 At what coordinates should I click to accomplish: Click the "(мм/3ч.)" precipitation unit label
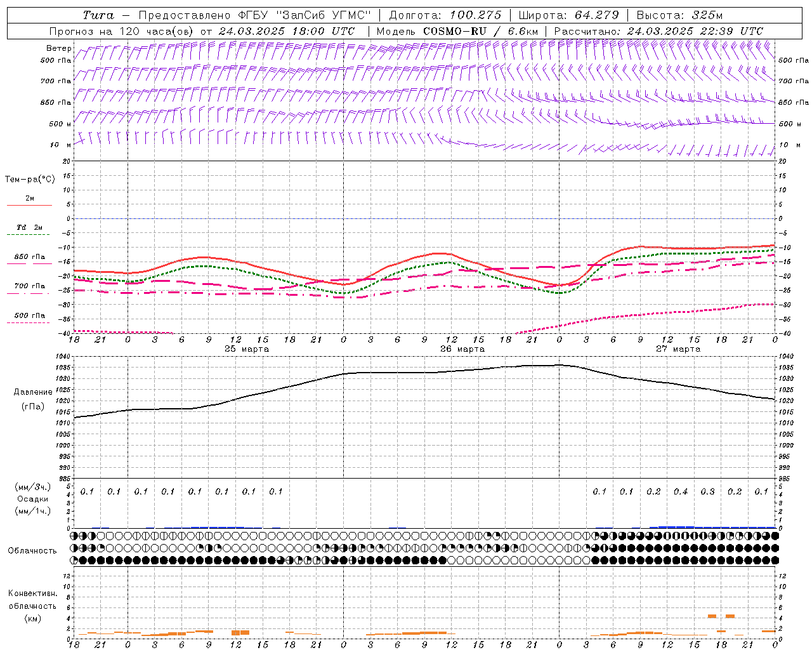pyautogui.click(x=33, y=487)
